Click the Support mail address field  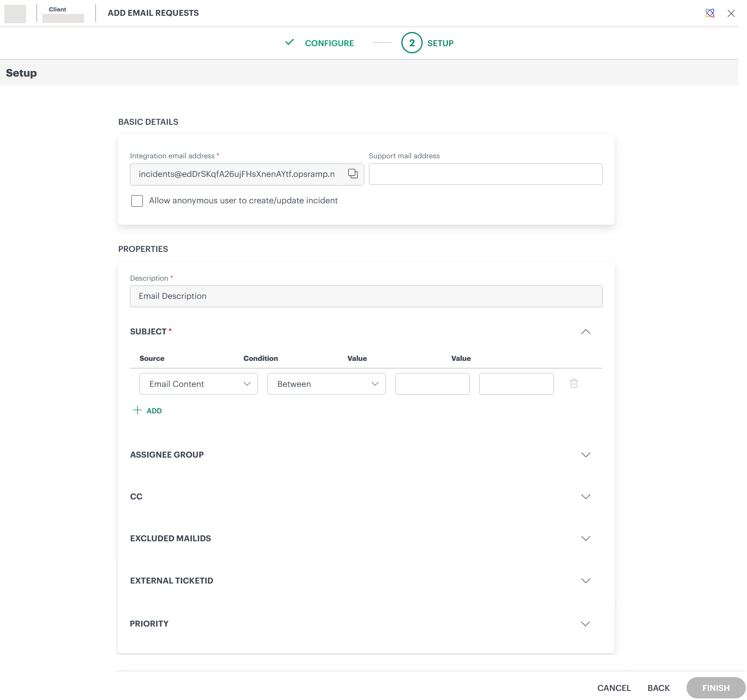tap(485, 174)
